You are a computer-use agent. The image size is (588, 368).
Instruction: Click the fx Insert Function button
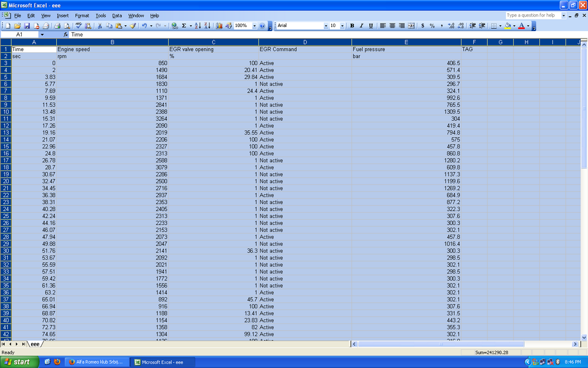[x=65, y=34]
